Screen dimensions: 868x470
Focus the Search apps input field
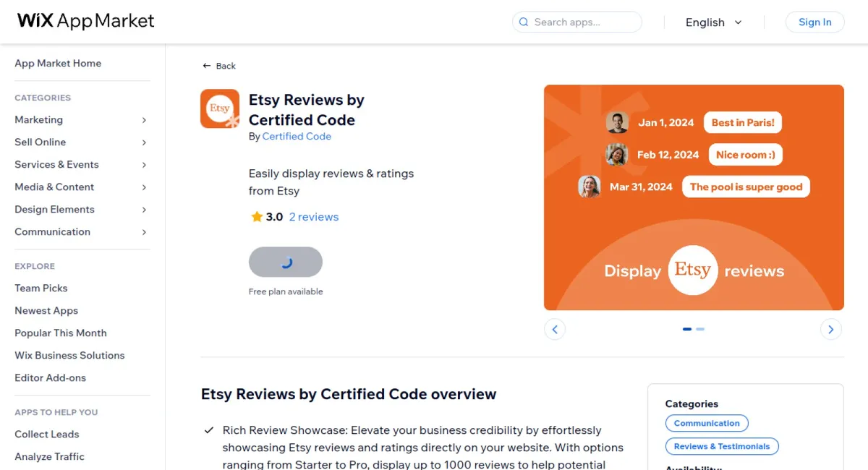(577, 22)
